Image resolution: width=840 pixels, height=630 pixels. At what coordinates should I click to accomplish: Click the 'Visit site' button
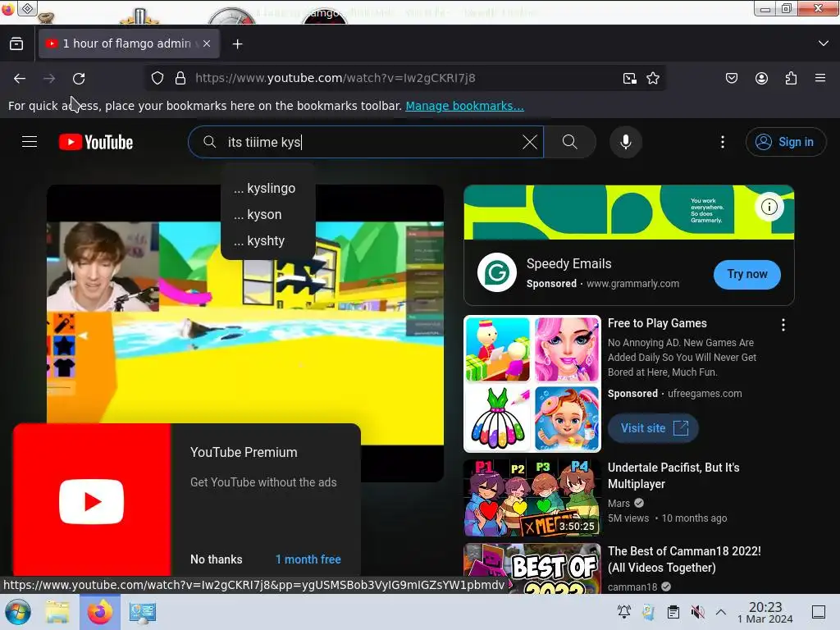[653, 428]
